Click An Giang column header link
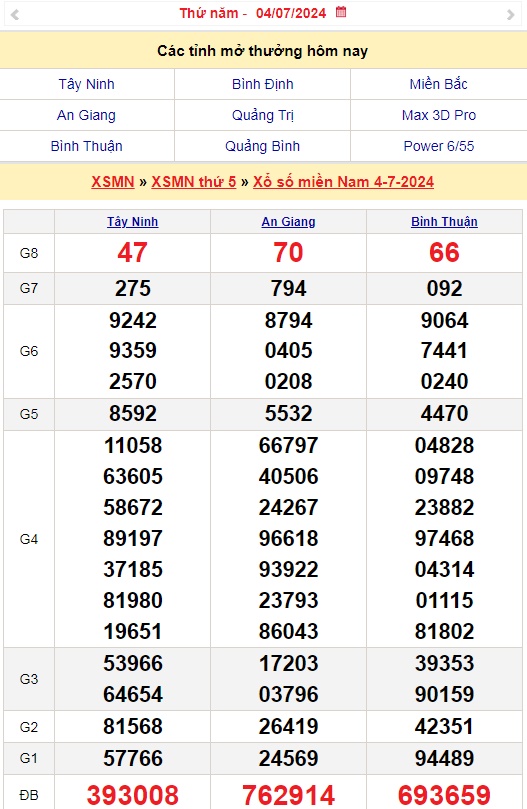 (x=288, y=221)
